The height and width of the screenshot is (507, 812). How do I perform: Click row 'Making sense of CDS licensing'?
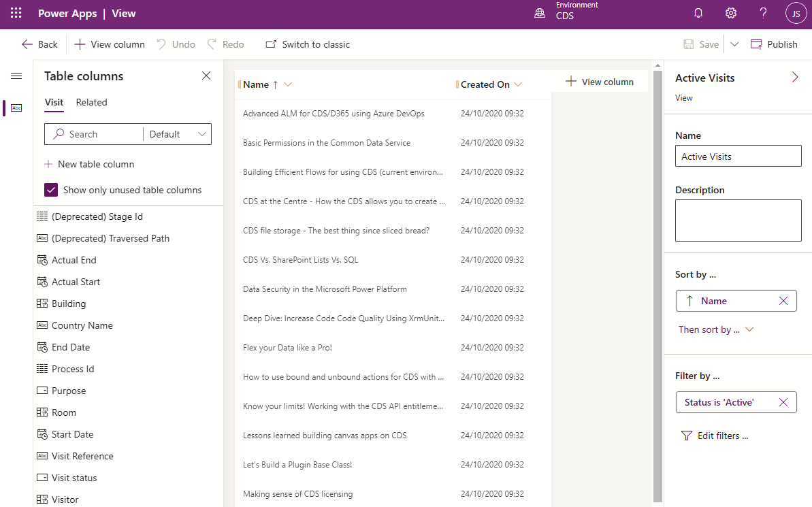coord(393,493)
